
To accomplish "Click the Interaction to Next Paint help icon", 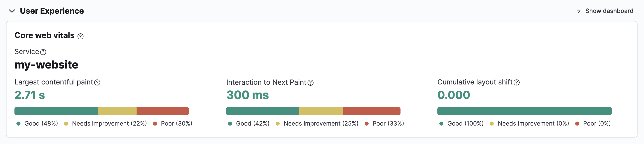I will pos(311,82).
